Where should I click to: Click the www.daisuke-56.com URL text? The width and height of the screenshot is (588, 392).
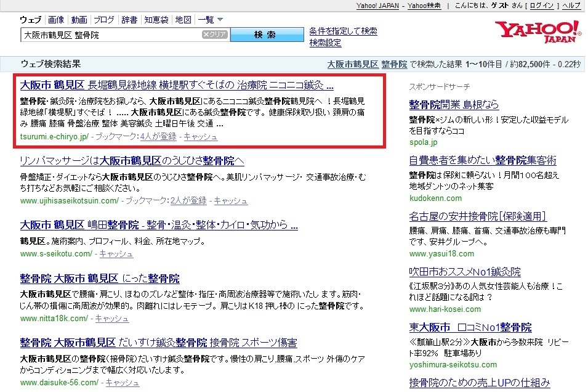tap(59, 383)
